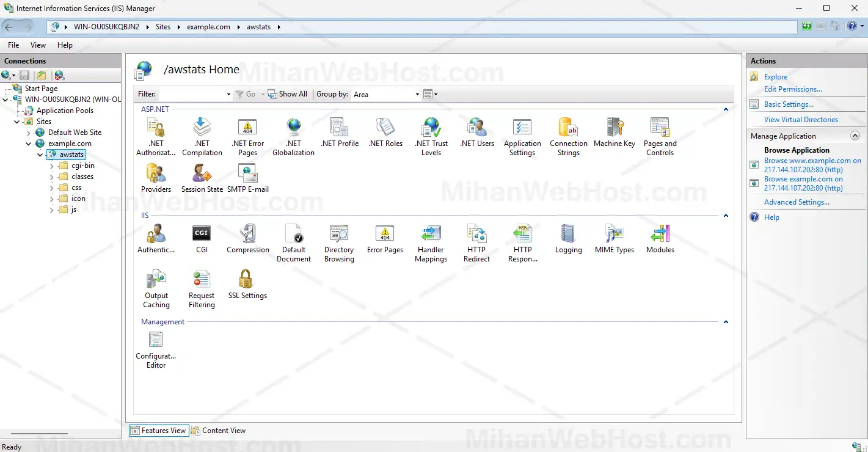Open the MIME Types feature

[x=614, y=234]
